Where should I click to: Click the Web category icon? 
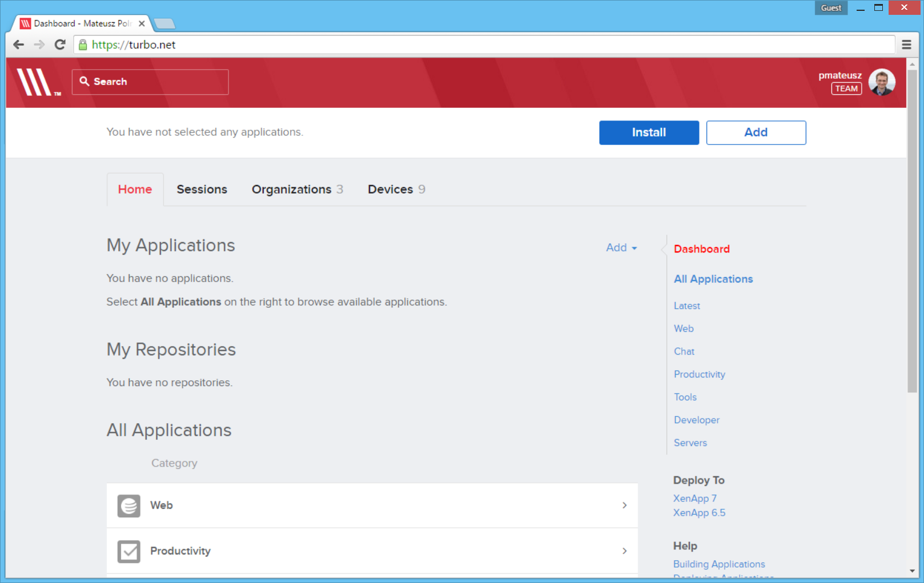[129, 506]
